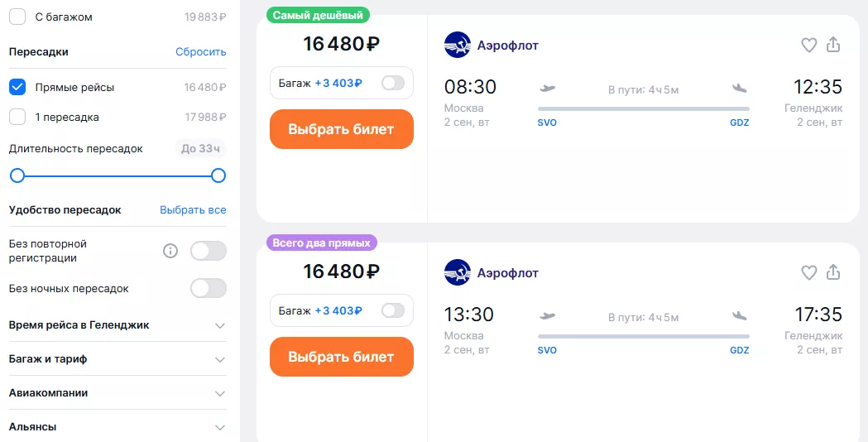Enable baggage toggle on the 08:30 ticket
Viewport: 868px width, 442px height.
pos(393,83)
